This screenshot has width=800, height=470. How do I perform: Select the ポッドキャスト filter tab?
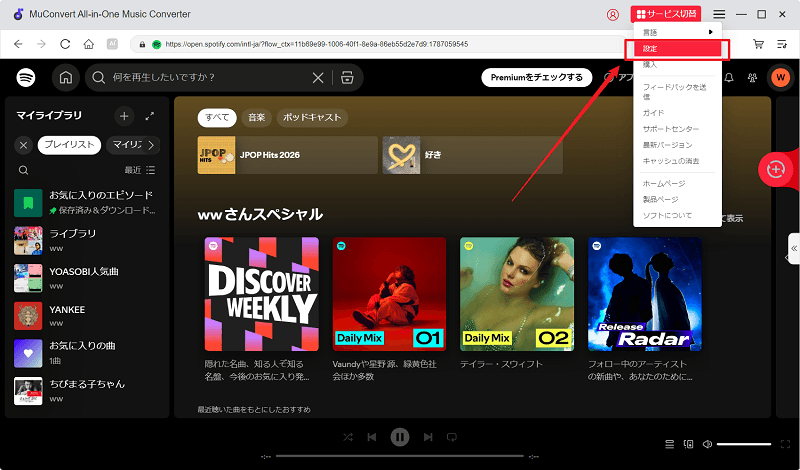click(312, 117)
